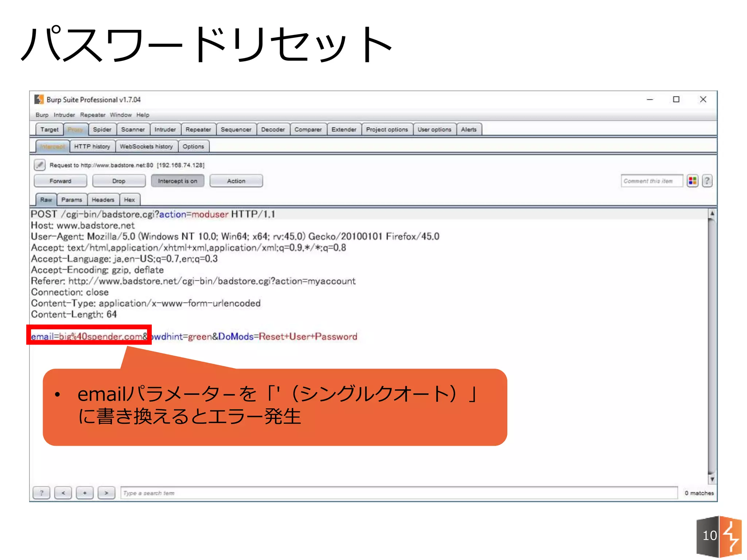Minimize the Burp Suite window
Viewport: 747px width, 560px height.
pos(650,100)
